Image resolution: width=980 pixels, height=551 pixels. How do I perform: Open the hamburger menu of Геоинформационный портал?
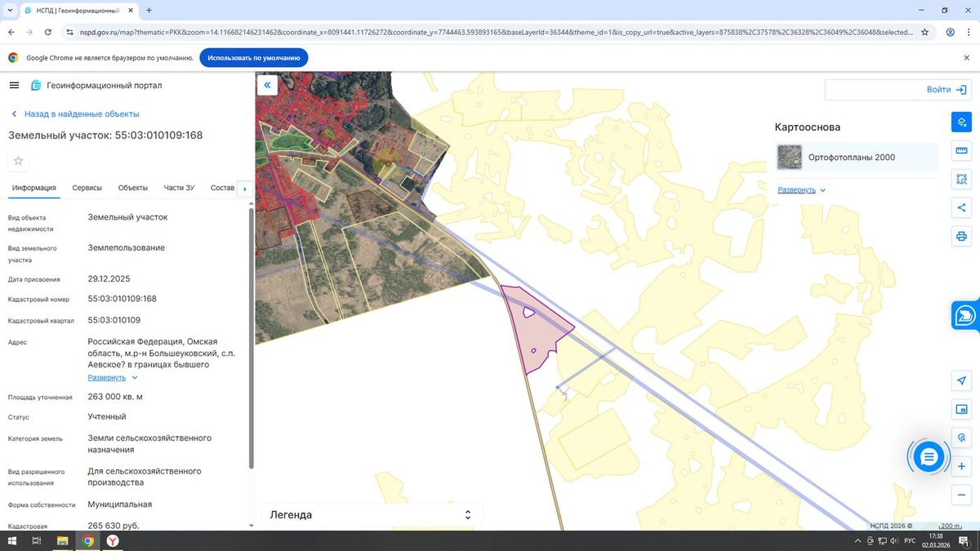point(14,85)
